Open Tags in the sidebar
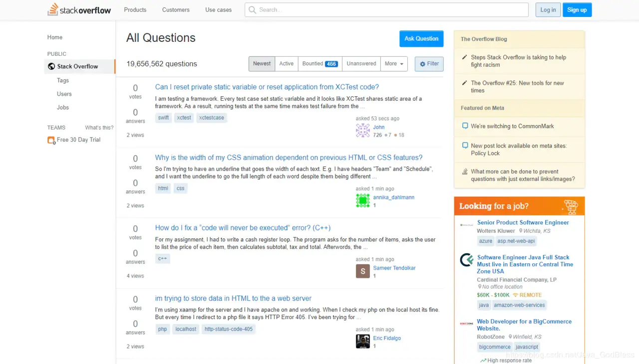This screenshot has width=639, height=364. (63, 80)
